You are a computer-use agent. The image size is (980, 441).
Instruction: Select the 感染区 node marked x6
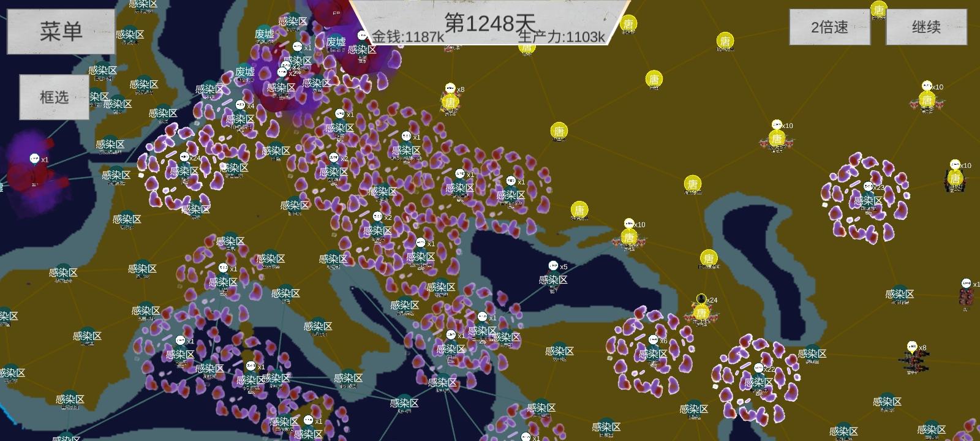pos(653,353)
